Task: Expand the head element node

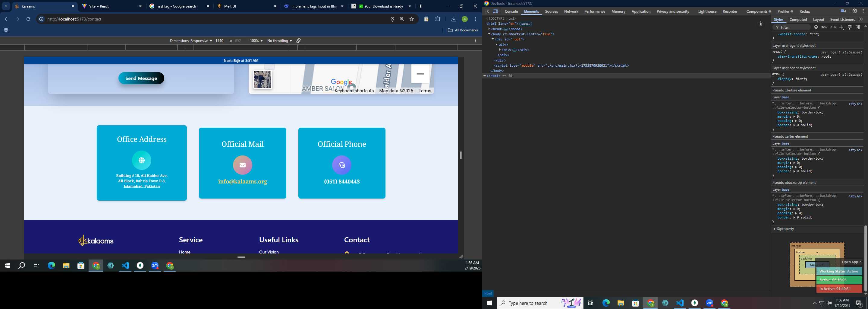Action: pyautogui.click(x=489, y=29)
